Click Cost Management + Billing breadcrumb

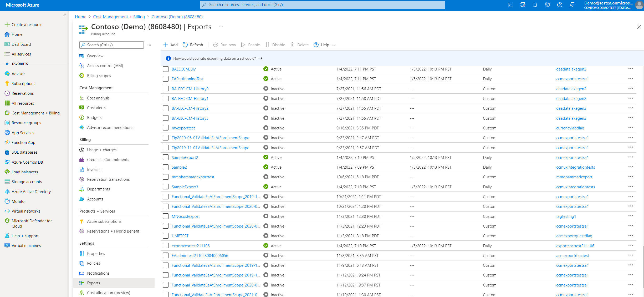coord(119,17)
